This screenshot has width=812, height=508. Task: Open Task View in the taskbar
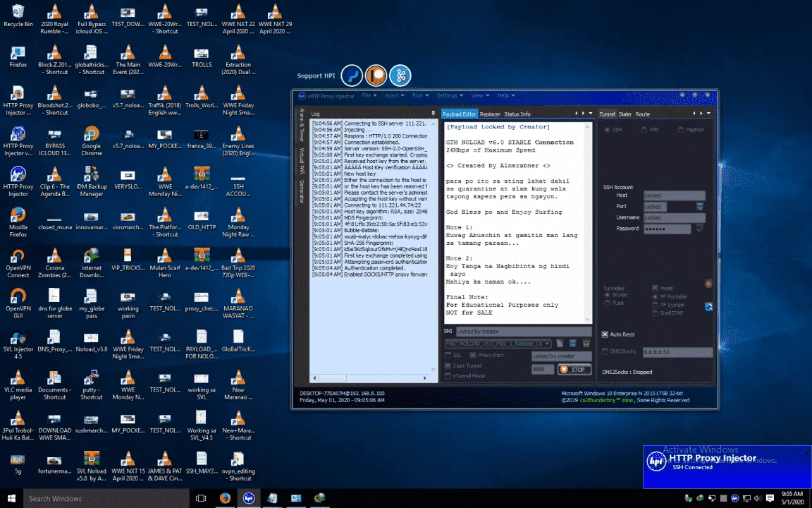pos(201,498)
